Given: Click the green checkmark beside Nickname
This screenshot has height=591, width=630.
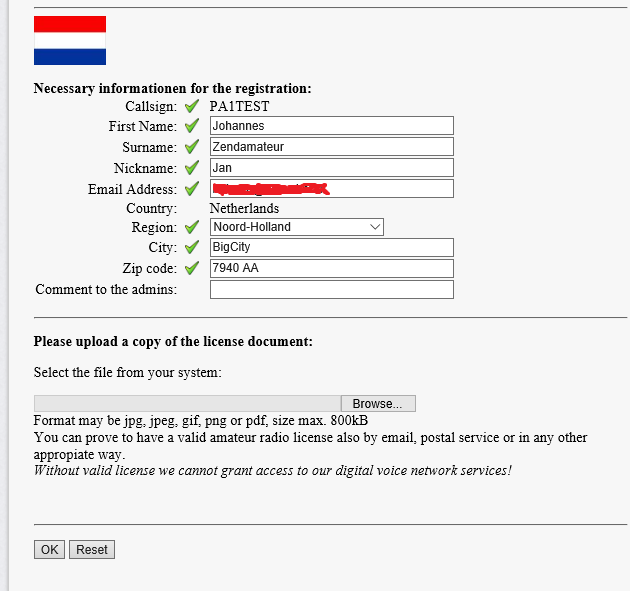Looking at the screenshot, I should [x=192, y=168].
